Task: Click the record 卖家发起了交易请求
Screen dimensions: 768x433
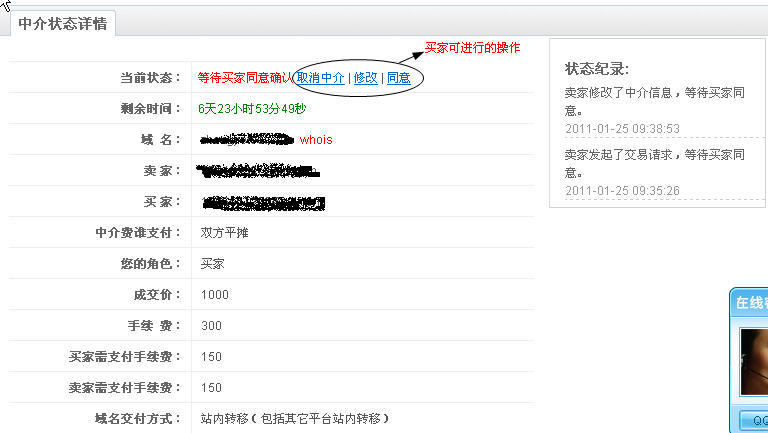Action: (655, 164)
